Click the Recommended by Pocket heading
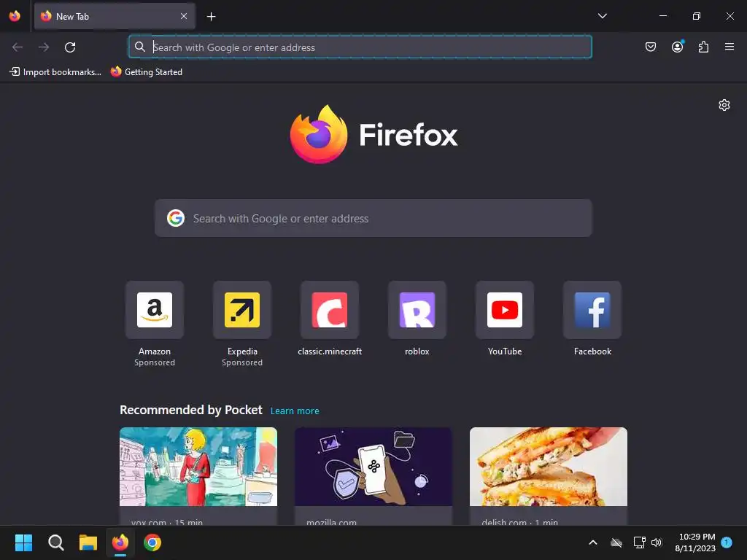Image resolution: width=747 pixels, height=560 pixels. 191,410
